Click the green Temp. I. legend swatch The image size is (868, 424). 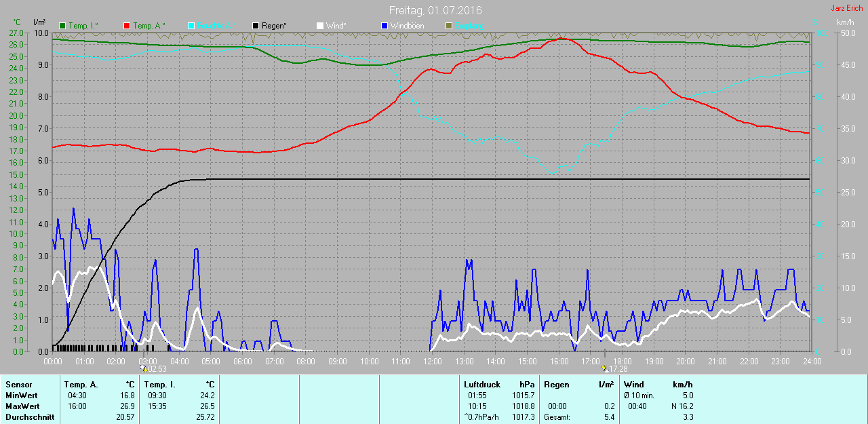click(x=63, y=26)
